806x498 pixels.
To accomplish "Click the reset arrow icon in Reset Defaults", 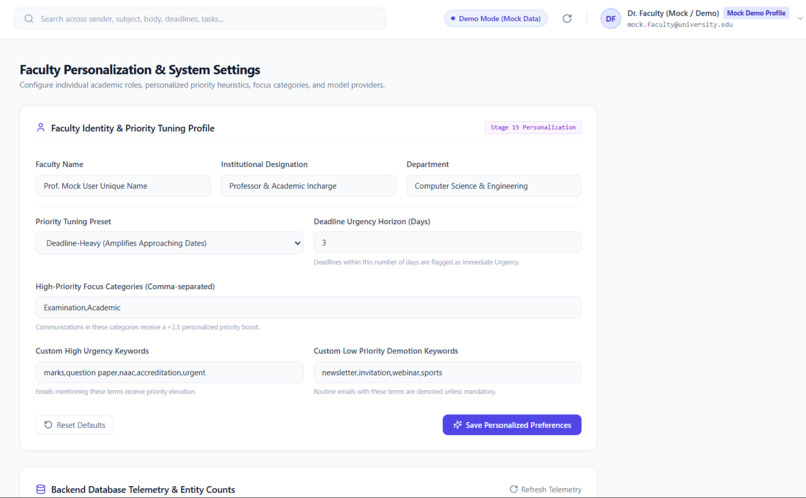I will click(x=48, y=425).
